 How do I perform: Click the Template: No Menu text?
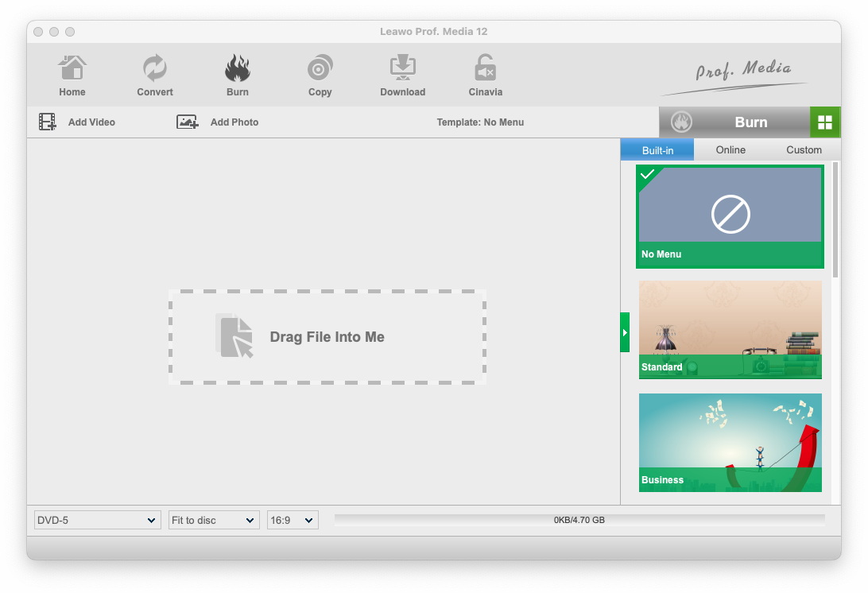(x=480, y=122)
